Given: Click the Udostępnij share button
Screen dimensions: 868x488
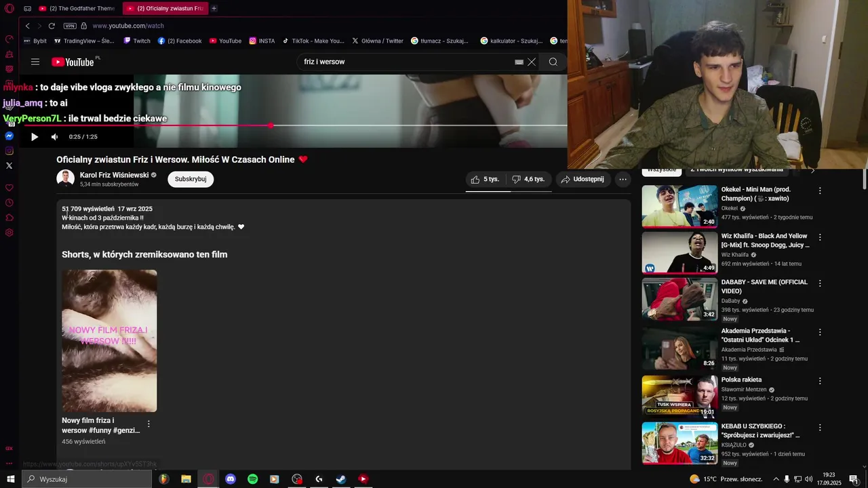Looking at the screenshot, I should click(582, 179).
